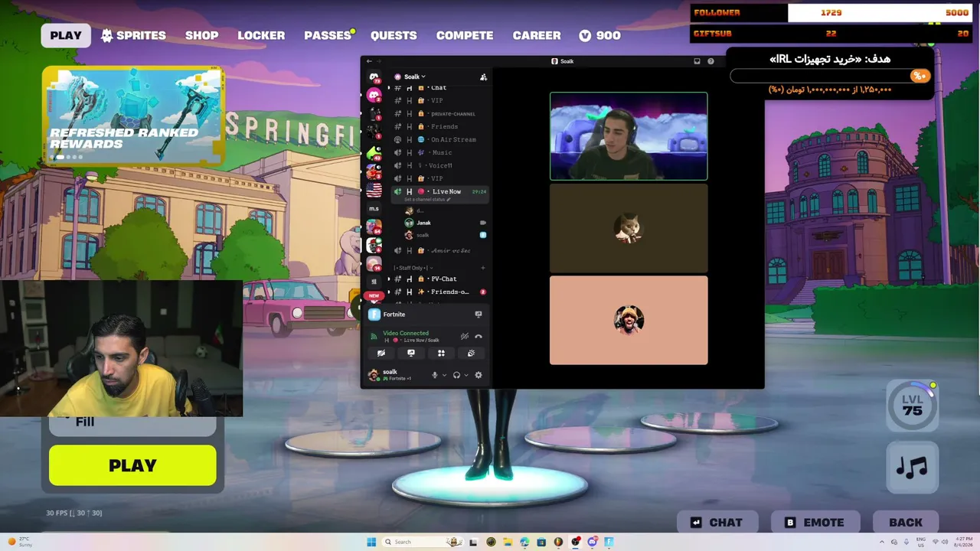Screen dimensions: 980x551
Task: Switch to the Shop tab
Action: [x=201, y=35]
